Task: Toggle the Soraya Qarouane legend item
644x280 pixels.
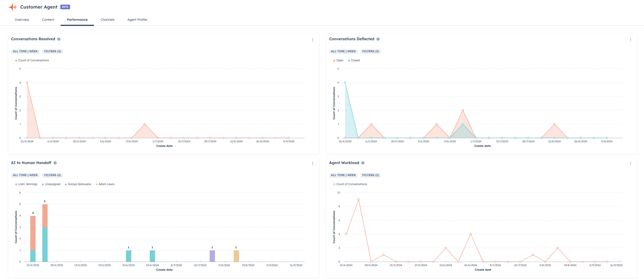Action: point(78,184)
